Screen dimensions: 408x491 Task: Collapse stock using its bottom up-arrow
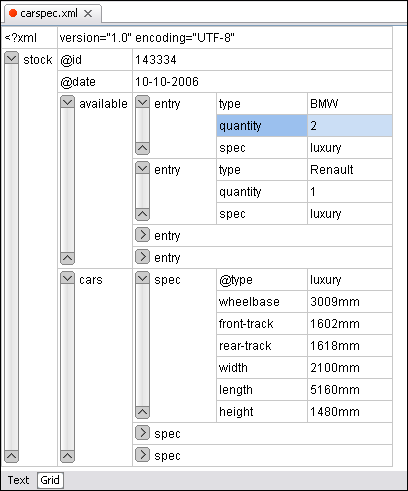click(x=12, y=456)
